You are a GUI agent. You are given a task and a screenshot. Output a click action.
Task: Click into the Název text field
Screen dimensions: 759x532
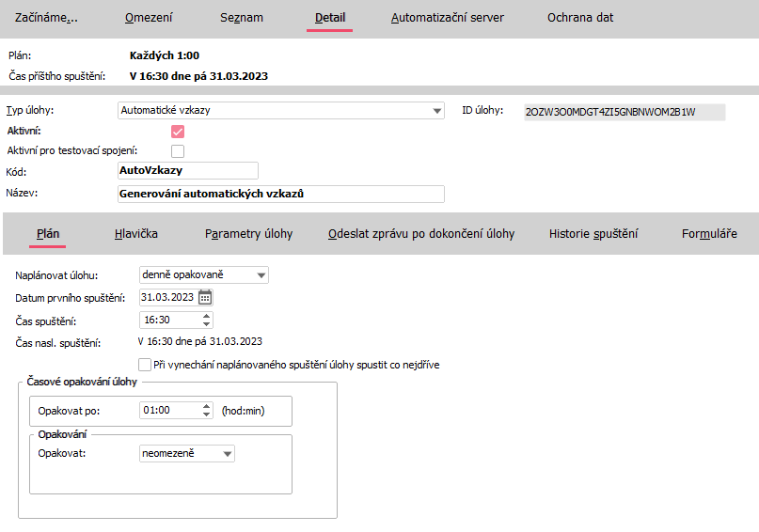tap(280, 194)
